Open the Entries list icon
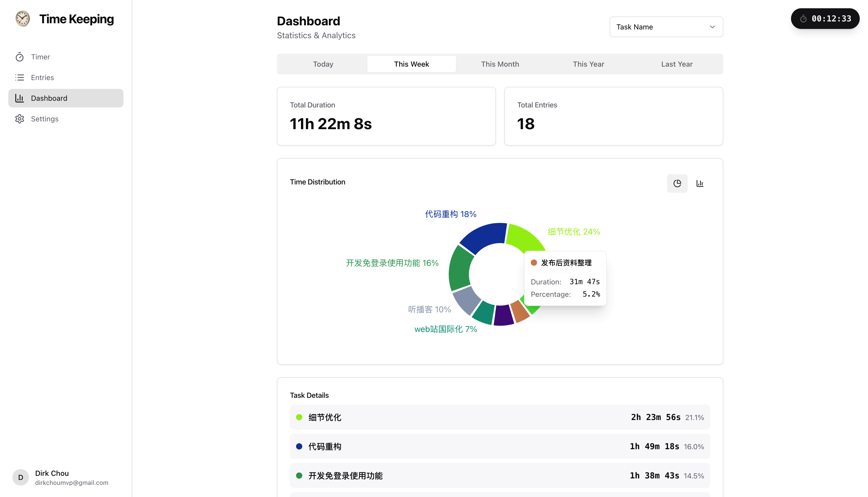The width and height of the screenshot is (868, 497). [x=20, y=77]
